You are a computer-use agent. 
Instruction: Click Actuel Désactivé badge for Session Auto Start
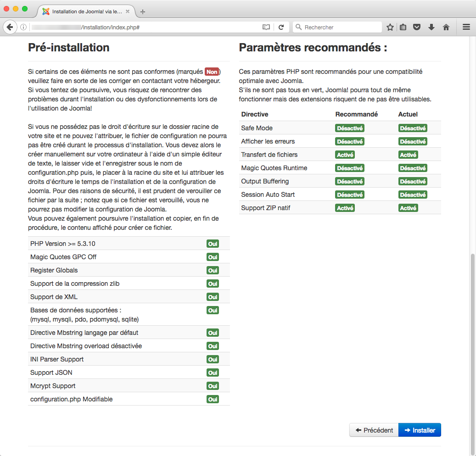[x=413, y=195]
